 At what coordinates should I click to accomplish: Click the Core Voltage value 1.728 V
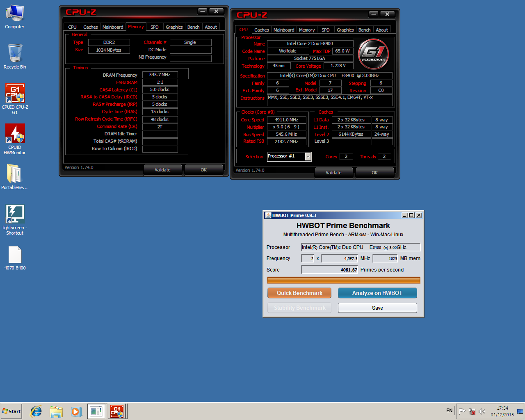pos(338,66)
